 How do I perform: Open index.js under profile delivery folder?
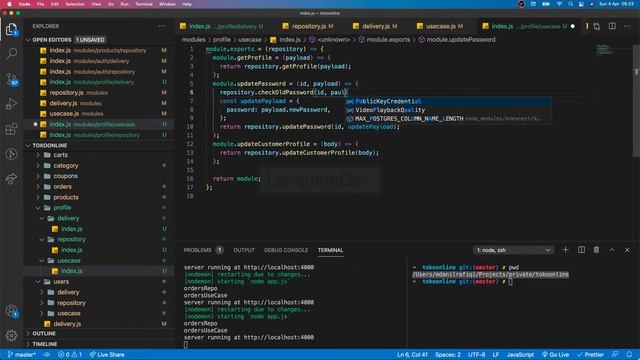[x=72, y=229]
